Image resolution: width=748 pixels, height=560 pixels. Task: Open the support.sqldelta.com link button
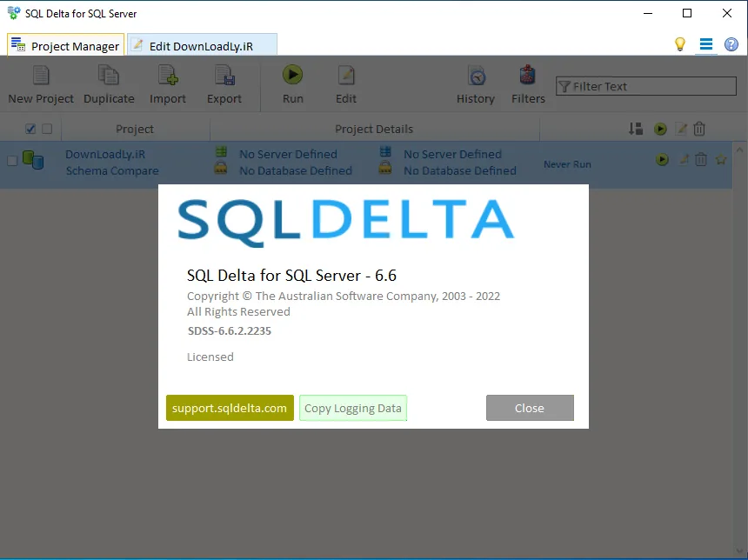click(x=230, y=408)
